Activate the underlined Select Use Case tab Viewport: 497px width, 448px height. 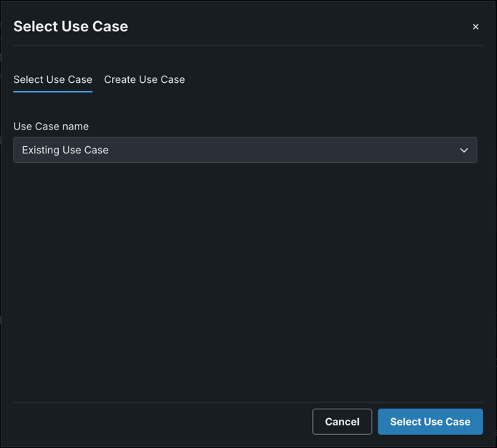52,79
